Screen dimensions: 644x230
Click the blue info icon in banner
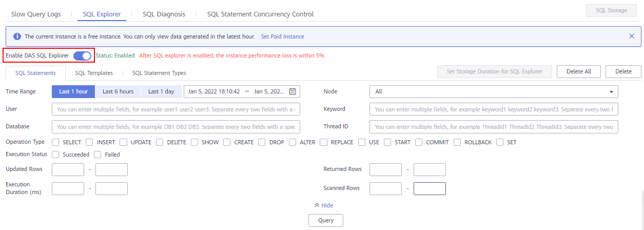click(17, 36)
